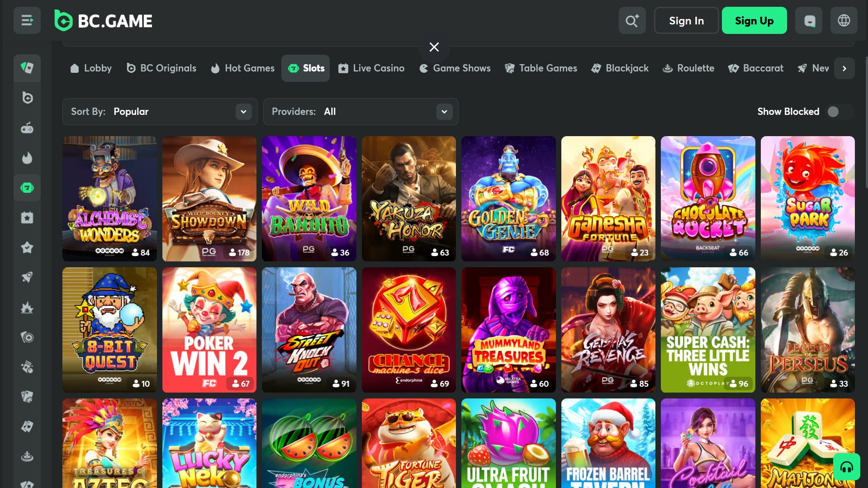Open crown sidebar icon

[27, 308]
